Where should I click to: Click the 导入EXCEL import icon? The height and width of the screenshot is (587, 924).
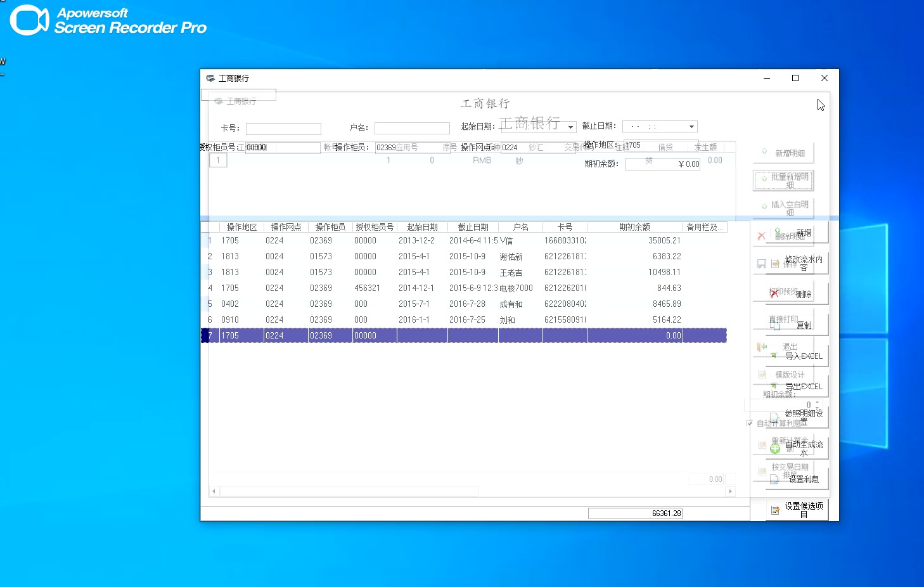[x=773, y=356]
